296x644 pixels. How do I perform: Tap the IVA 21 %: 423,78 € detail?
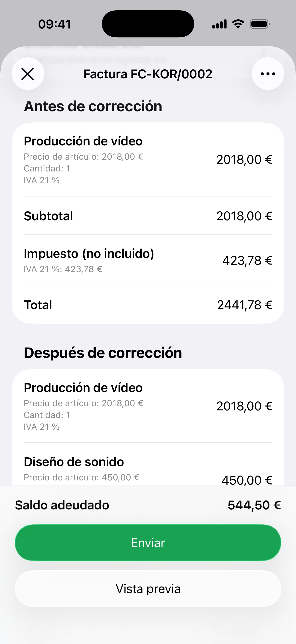63,269
